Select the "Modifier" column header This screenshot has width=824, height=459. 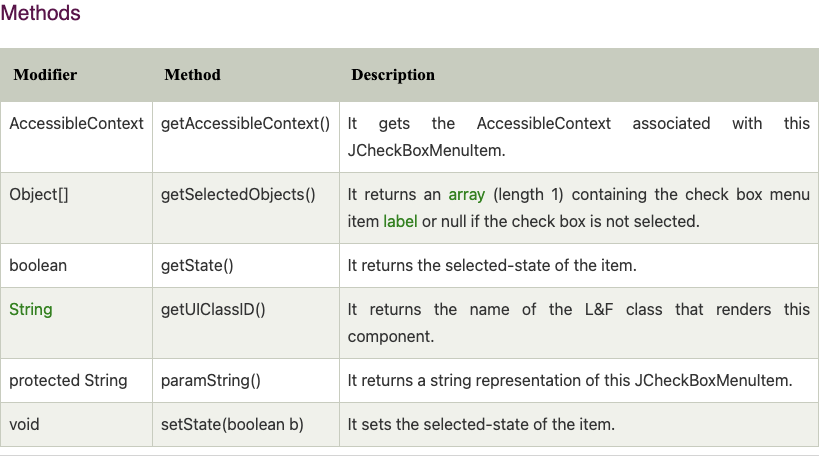[45, 75]
